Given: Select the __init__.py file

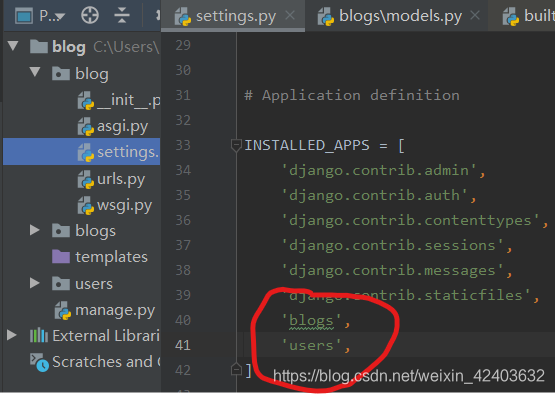Looking at the screenshot, I should [119, 100].
